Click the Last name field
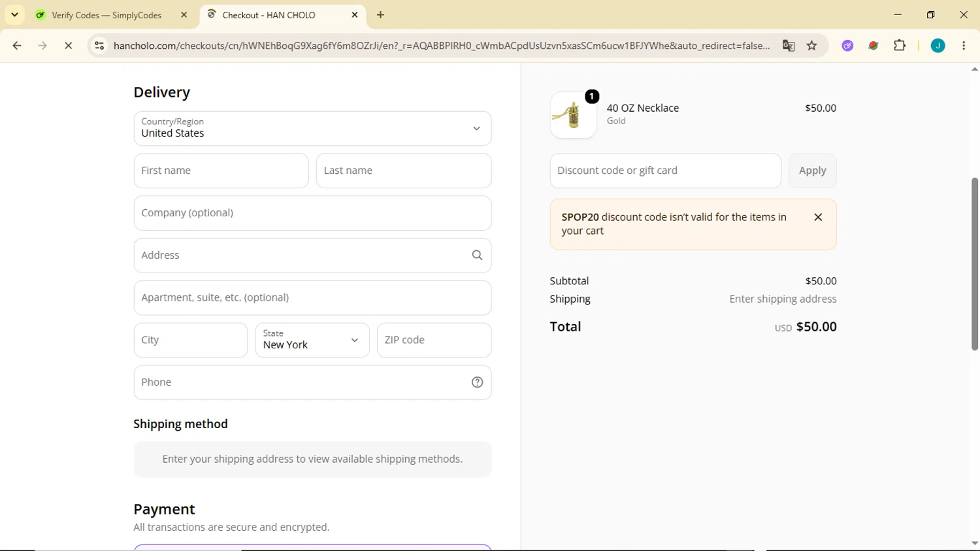Viewport: 980px width, 551px height. [x=404, y=171]
